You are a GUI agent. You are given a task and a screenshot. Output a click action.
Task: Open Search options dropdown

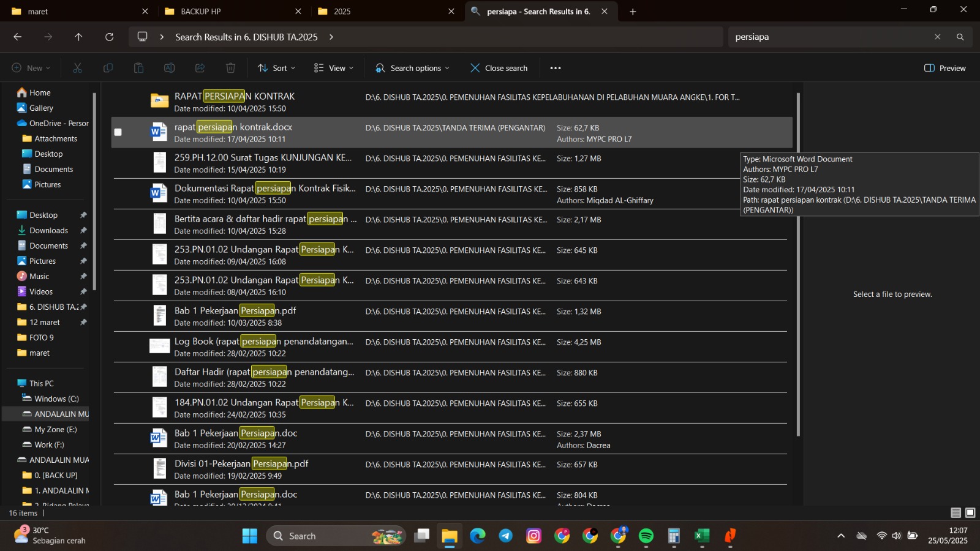pyautogui.click(x=412, y=68)
